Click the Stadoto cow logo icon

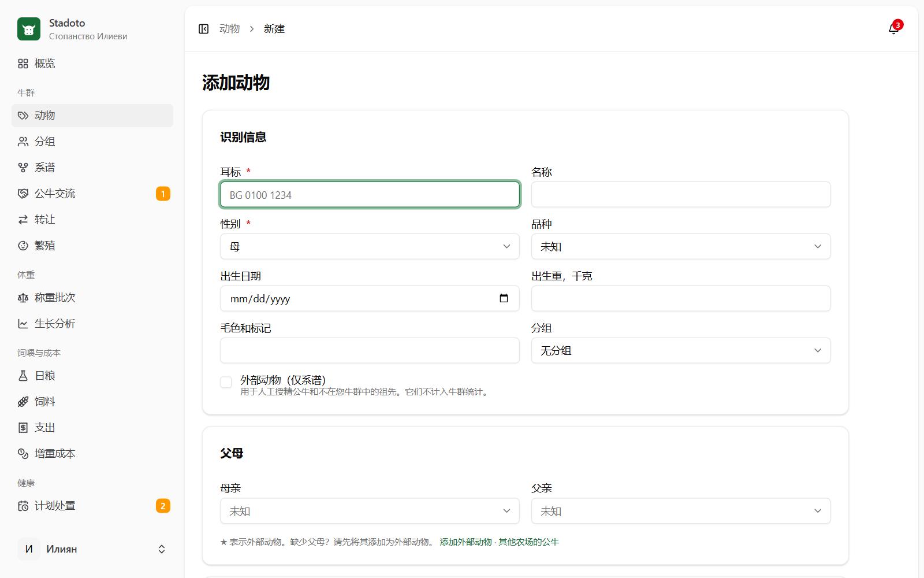click(x=29, y=29)
